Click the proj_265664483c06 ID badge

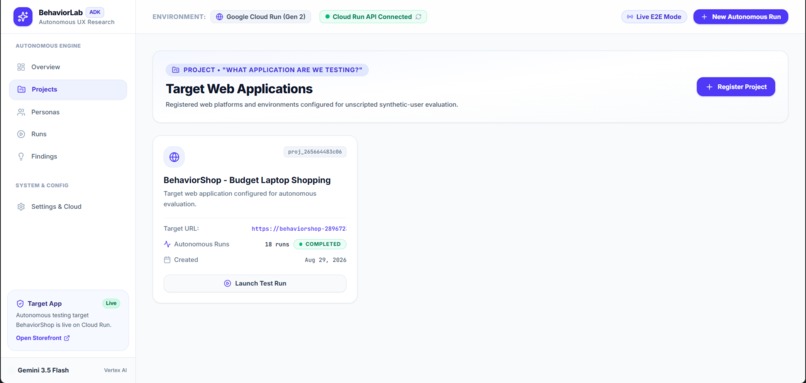315,152
